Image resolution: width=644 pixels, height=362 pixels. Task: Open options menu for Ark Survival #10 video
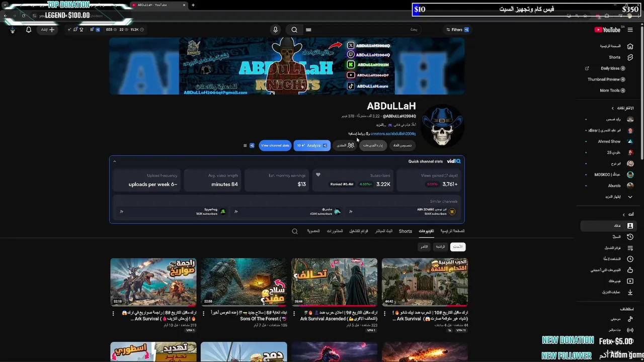coord(384,313)
